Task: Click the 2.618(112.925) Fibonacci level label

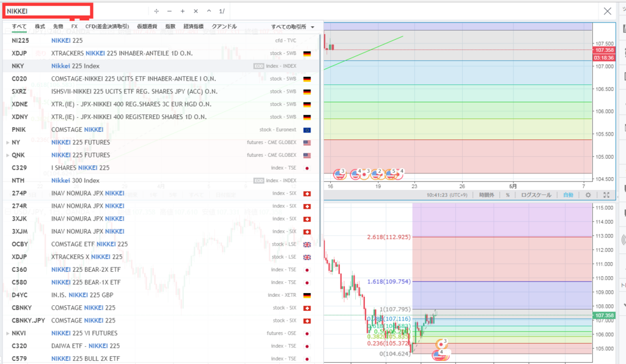Action: point(389,237)
